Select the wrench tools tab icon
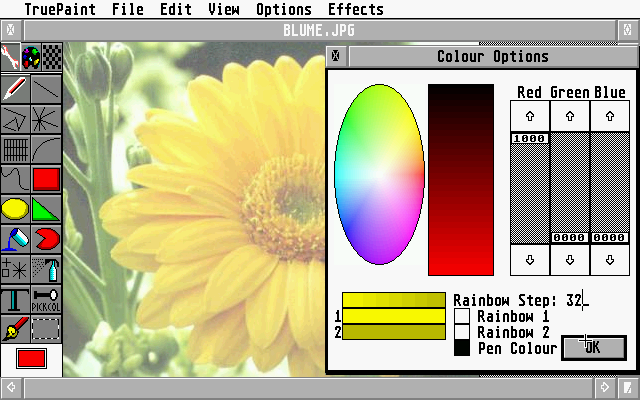Screen dimensions: 640x400 [10, 57]
